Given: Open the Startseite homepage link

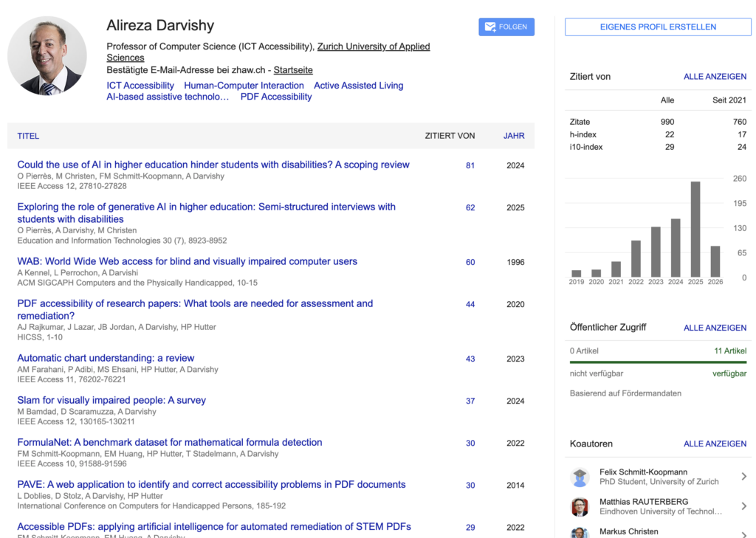Looking at the screenshot, I should pyautogui.click(x=293, y=70).
